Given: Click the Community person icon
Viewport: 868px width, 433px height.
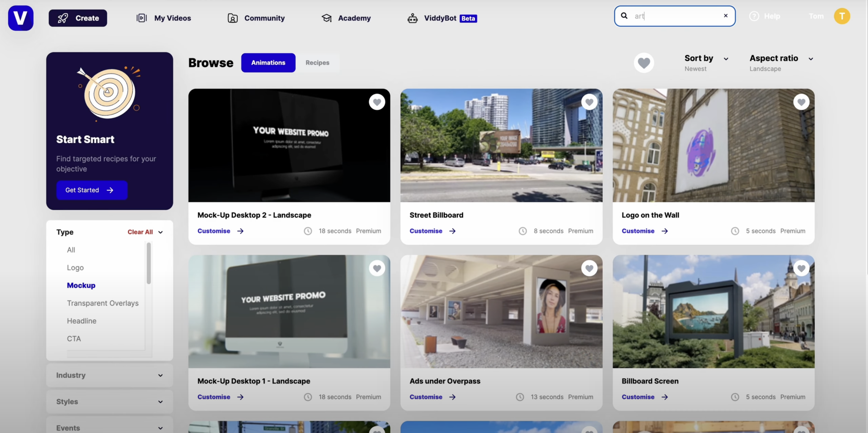Looking at the screenshot, I should pyautogui.click(x=232, y=18).
